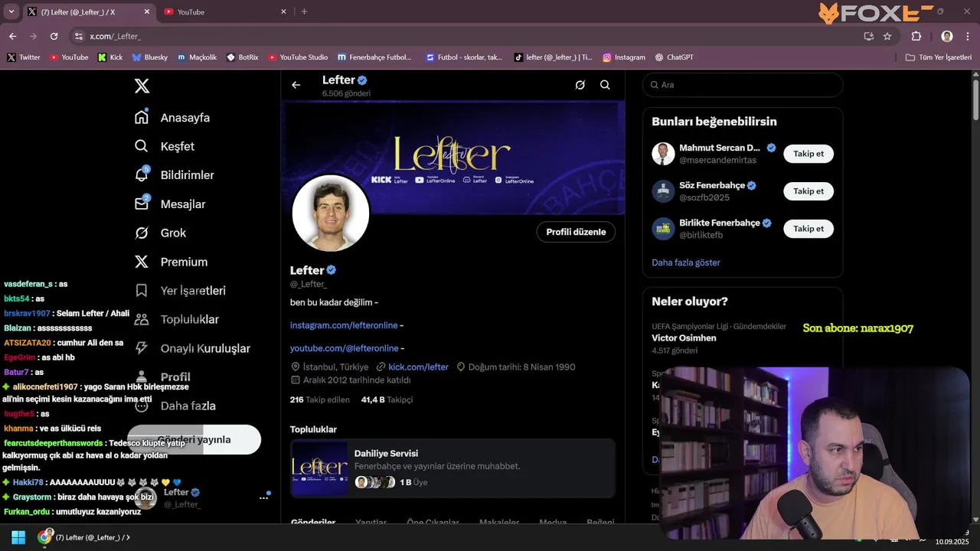
Task: Click the Lefter profile picture
Action: pos(331,213)
